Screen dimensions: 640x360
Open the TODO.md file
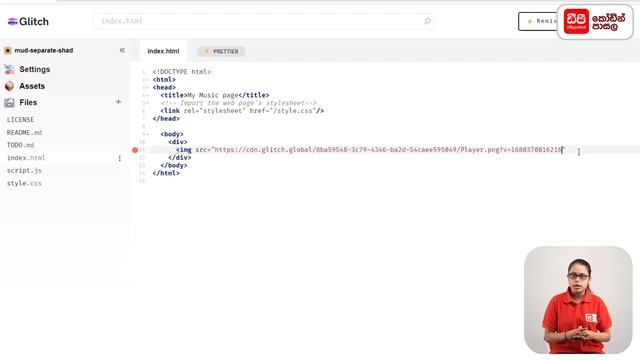(x=20, y=145)
